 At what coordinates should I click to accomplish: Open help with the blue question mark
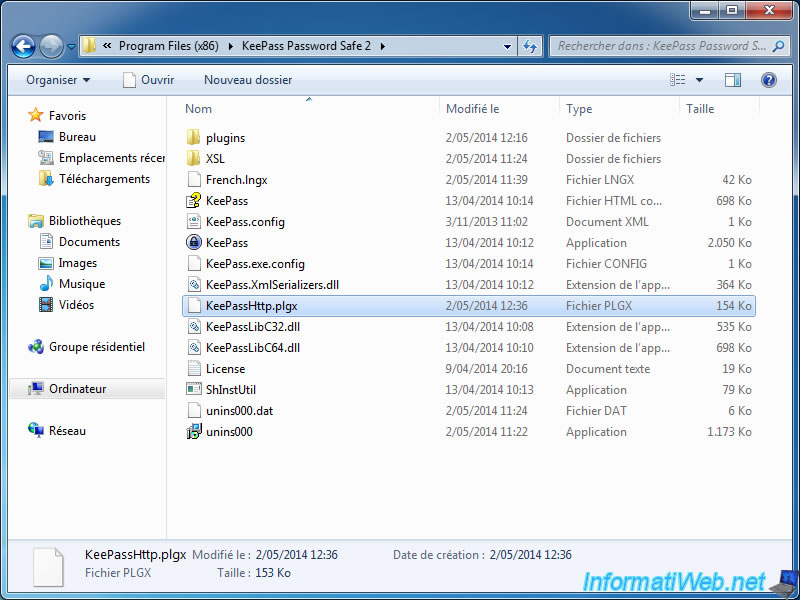[769, 80]
